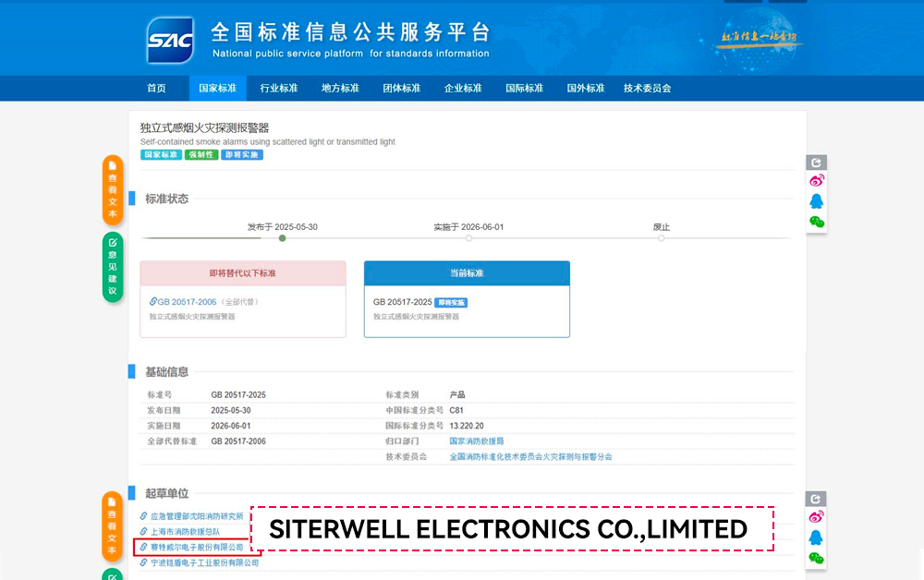Click the 废止 timeline point

pos(662,238)
